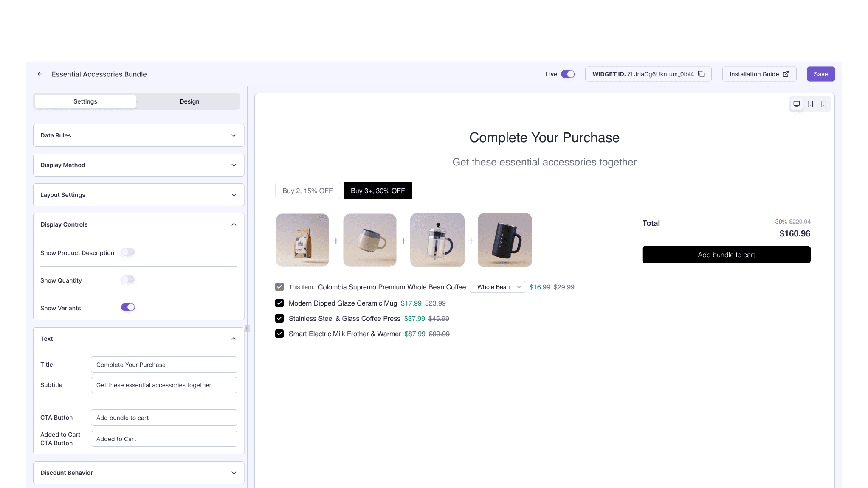868x488 pixels.
Task: Select the desktop preview icon
Action: click(796, 104)
